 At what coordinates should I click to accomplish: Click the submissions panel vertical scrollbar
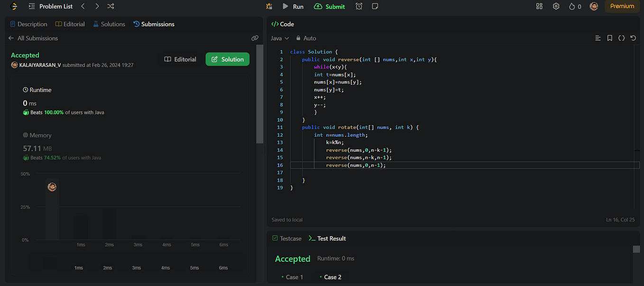coord(259,94)
